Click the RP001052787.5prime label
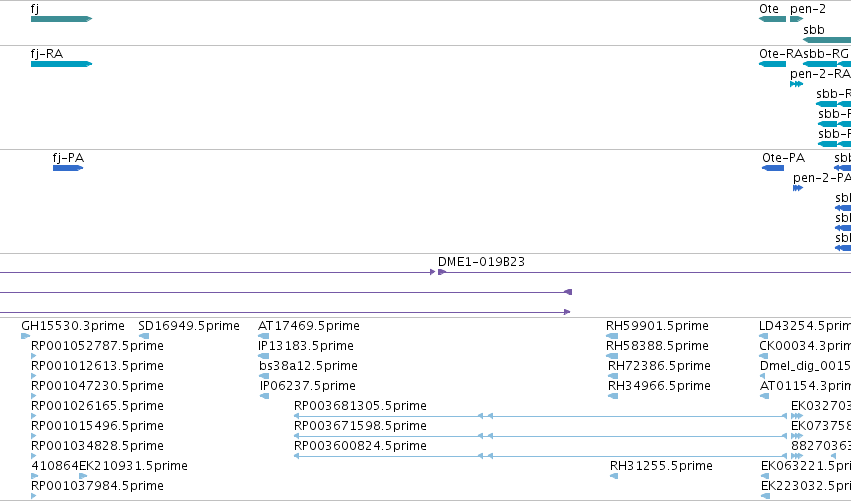The height and width of the screenshot is (501, 851). point(97,346)
